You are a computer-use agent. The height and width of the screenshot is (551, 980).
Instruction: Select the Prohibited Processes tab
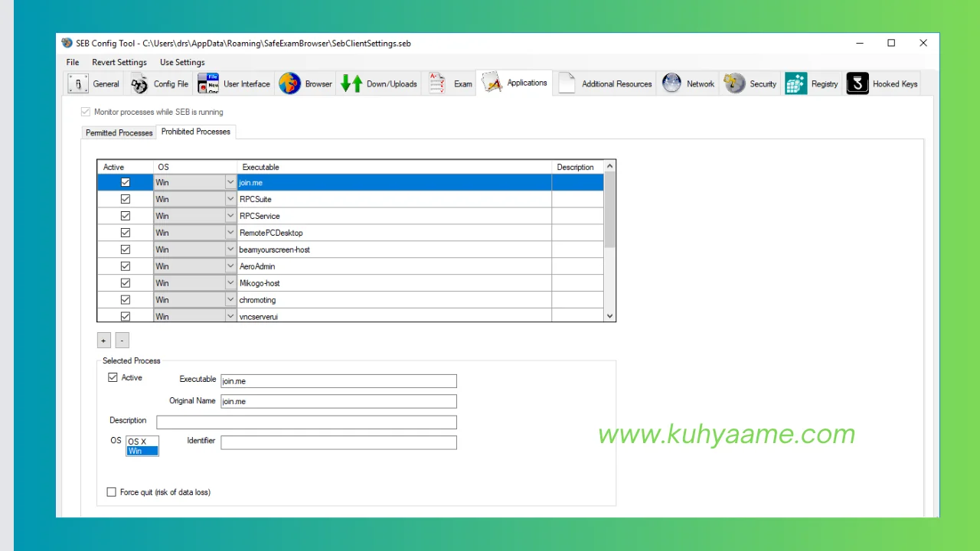(196, 132)
